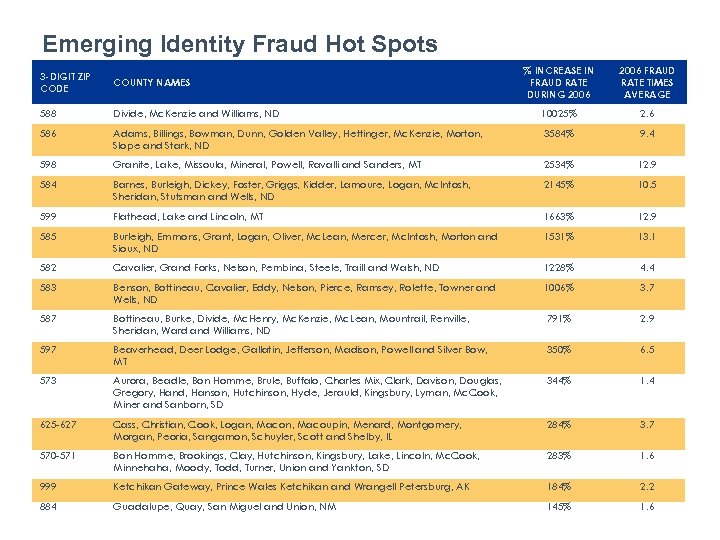The height and width of the screenshot is (540, 720).
Task: Select zip code range 625-627 cell
Action: [56, 424]
